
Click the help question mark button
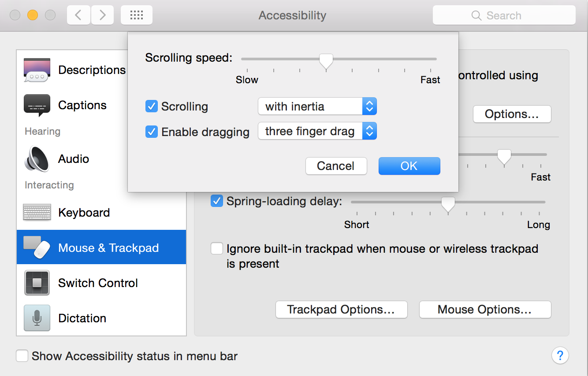pyautogui.click(x=560, y=355)
